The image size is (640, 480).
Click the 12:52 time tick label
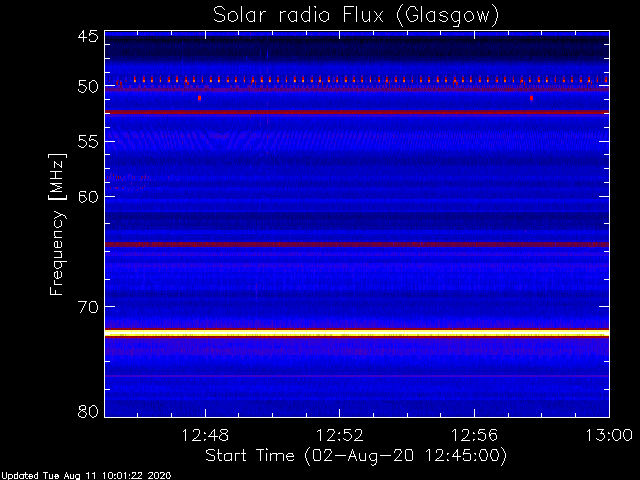[340, 436]
